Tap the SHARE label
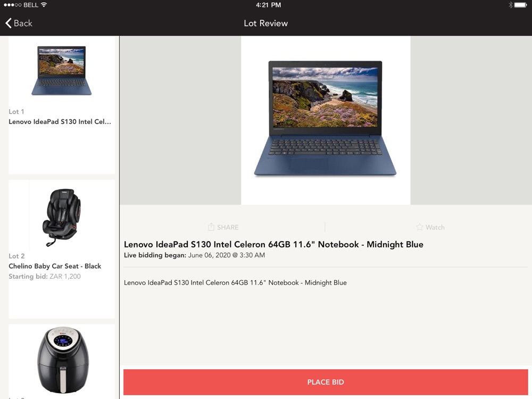This screenshot has height=399, width=532. (228, 227)
